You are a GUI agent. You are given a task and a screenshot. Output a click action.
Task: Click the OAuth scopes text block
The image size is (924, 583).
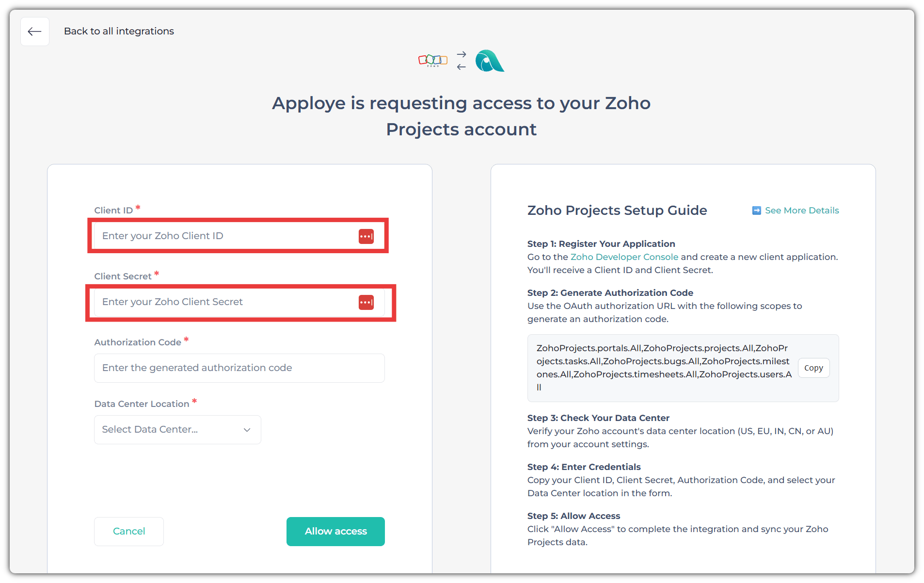[664, 368]
